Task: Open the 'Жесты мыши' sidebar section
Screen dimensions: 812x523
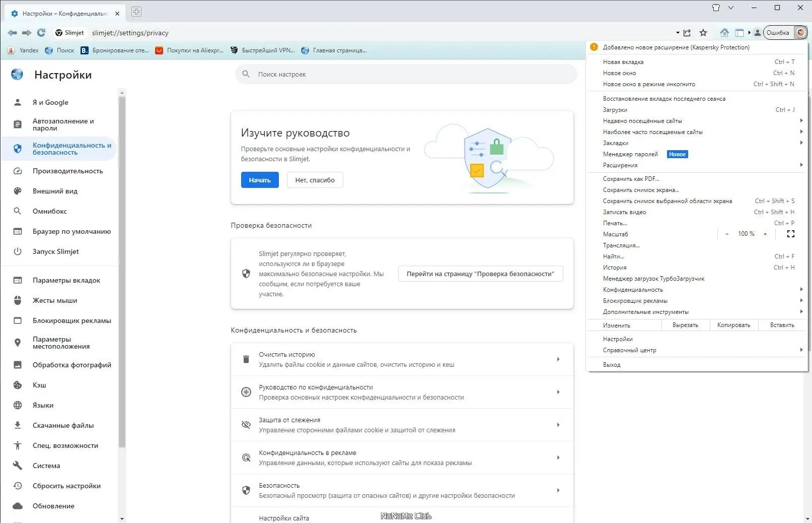Action: 54,300
